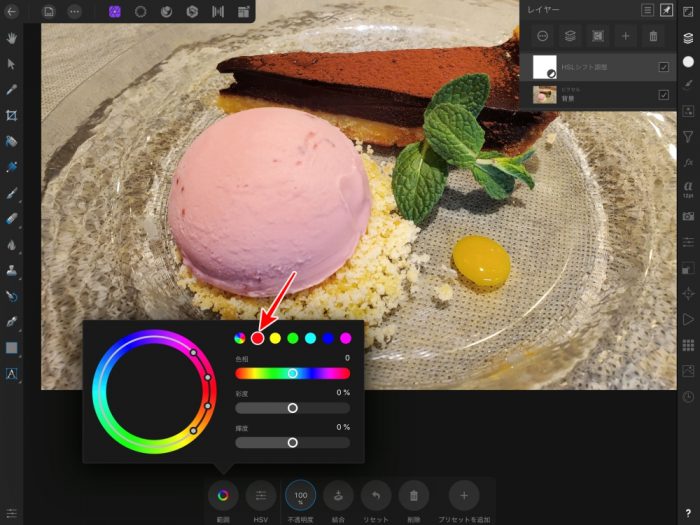This screenshot has width=700, height=525.
Task: Select the Flood Fill bucket tool
Action: pyautogui.click(x=12, y=142)
